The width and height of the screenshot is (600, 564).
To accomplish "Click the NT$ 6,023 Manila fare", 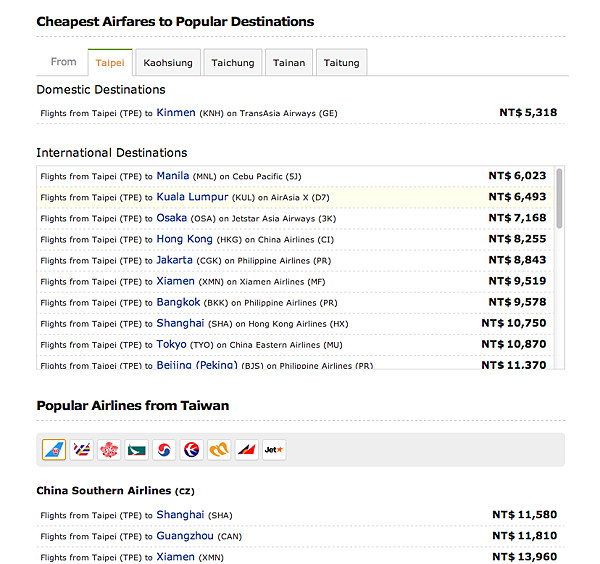I will 517,176.
